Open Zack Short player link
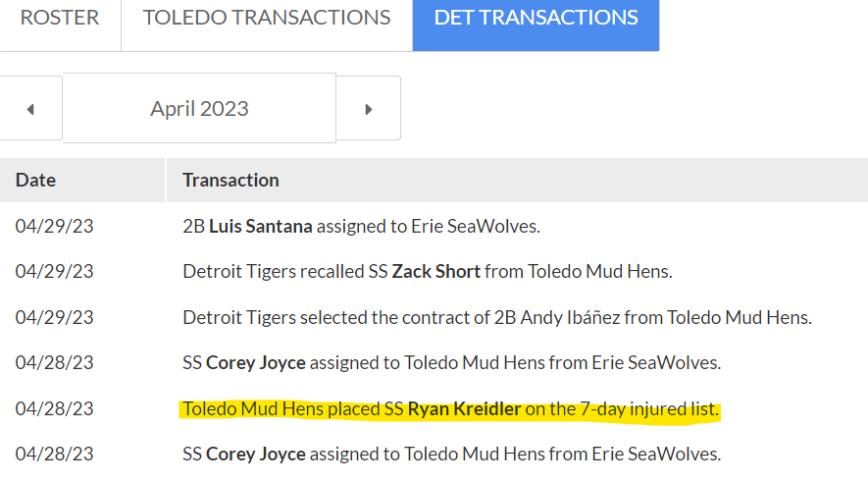The width and height of the screenshot is (868, 483). click(x=436, y=271)
